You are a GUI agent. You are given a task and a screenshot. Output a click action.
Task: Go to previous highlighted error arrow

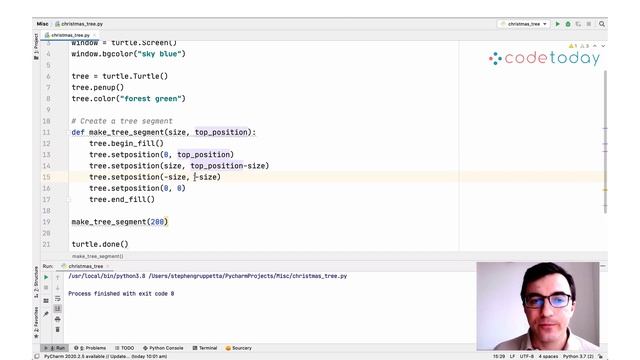point(595,46)
